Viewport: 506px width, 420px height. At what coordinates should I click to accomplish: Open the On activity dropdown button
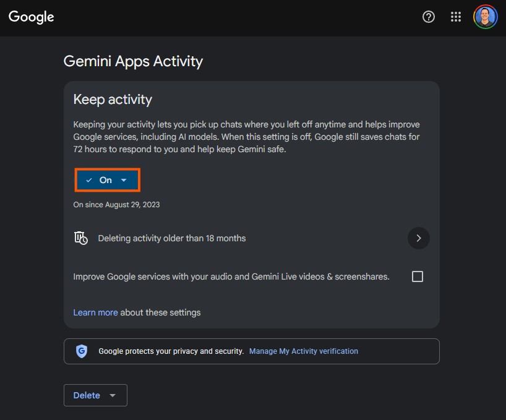108,180
